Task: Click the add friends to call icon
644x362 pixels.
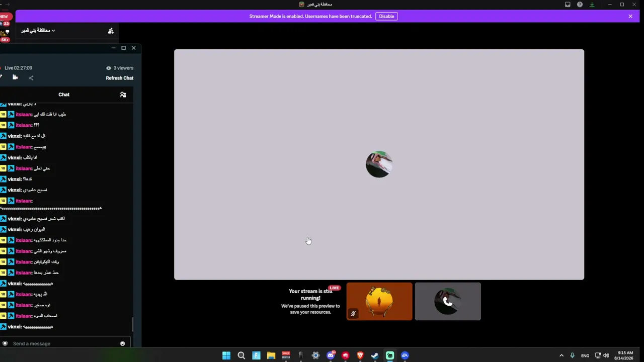Action: point(111,31)
